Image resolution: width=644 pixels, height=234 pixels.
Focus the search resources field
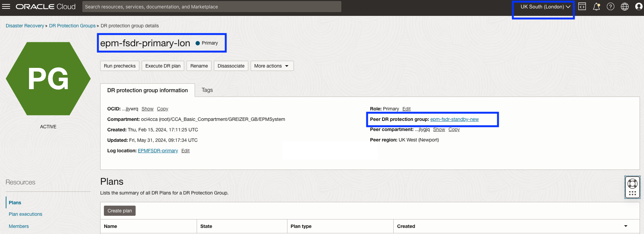pyautogui.click(x=212, y=7)
